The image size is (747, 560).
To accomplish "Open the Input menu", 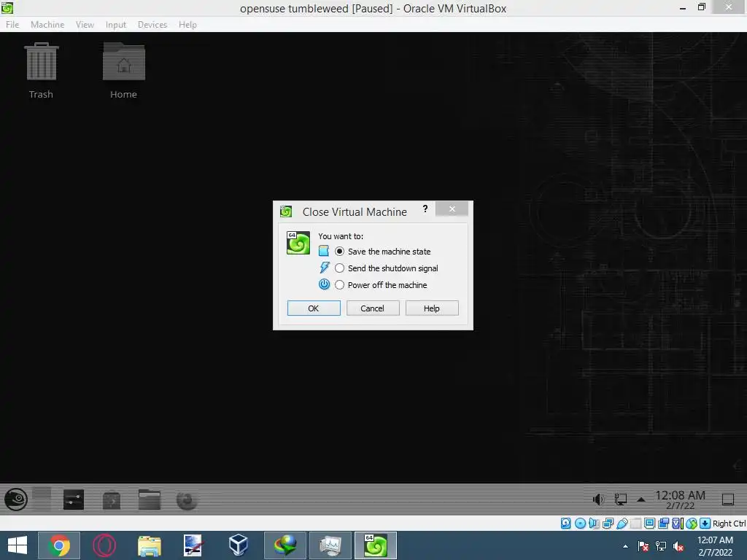I will [x=116, y=24].
